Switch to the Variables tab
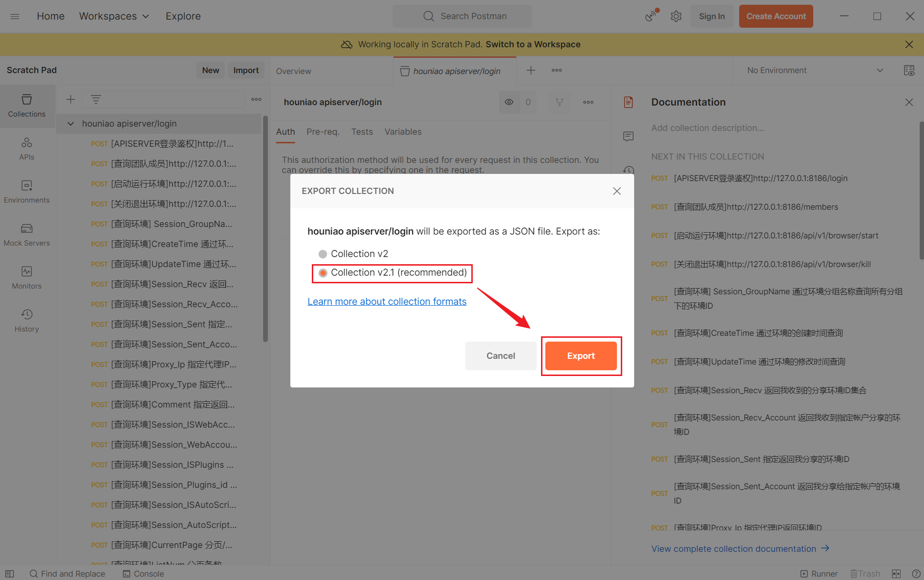 [x=403, y=132]
